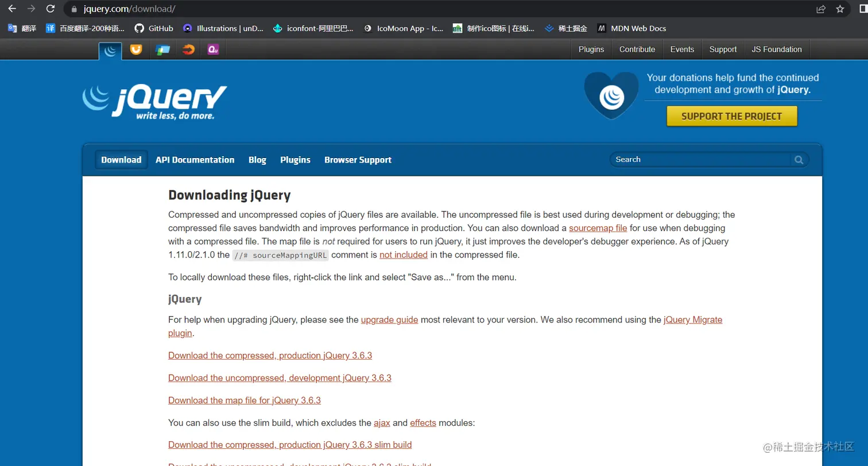Click the share icon in address bar

point(821,9)
